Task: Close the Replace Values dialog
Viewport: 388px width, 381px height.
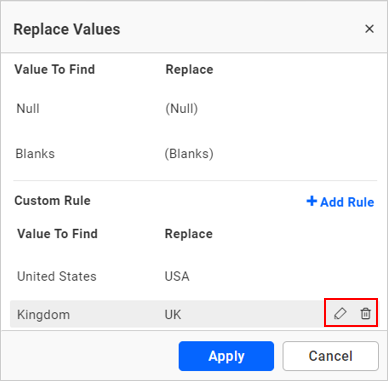Action: click(x=369, y=29)
